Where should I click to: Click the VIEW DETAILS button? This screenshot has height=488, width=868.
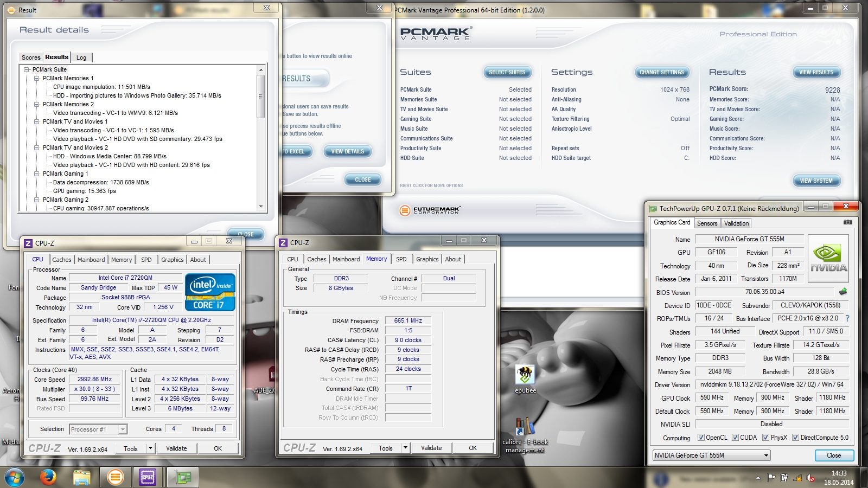point(348,151)
